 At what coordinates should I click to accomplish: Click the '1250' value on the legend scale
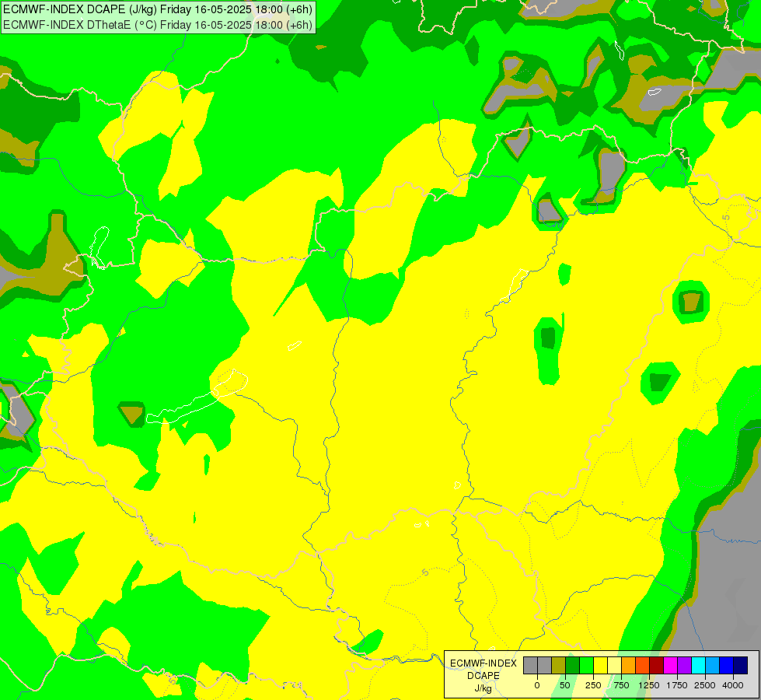[649, 685]
